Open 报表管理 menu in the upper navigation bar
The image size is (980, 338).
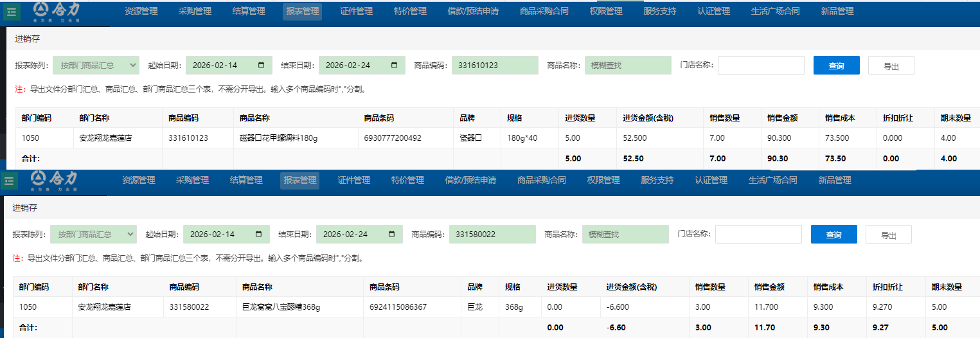(x=302, y=12)
